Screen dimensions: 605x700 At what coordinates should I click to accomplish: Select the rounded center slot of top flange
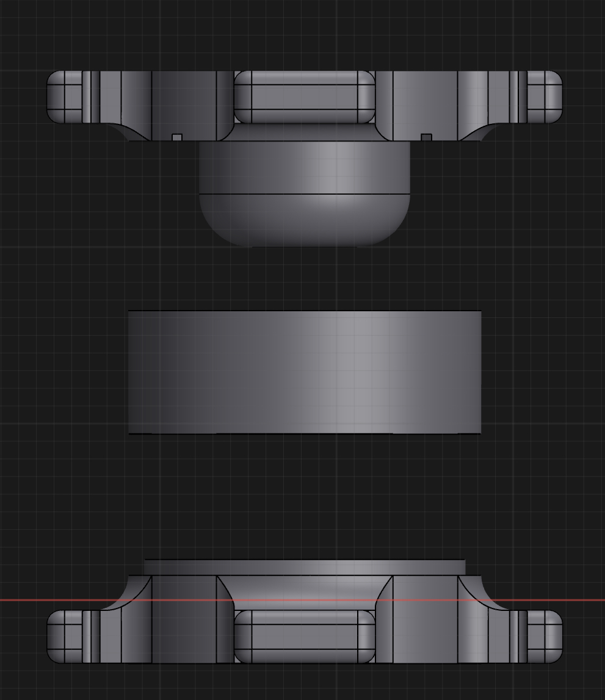[305, 97]
